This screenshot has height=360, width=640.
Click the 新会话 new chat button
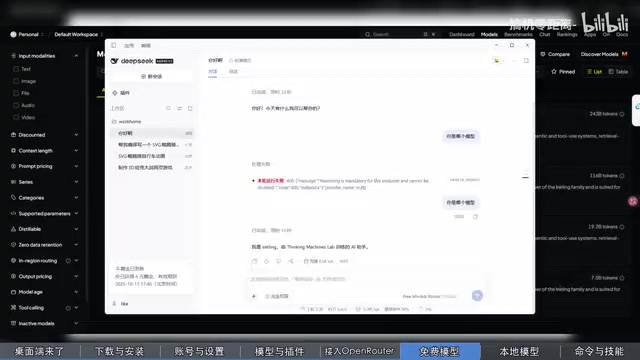pos(151,77)
